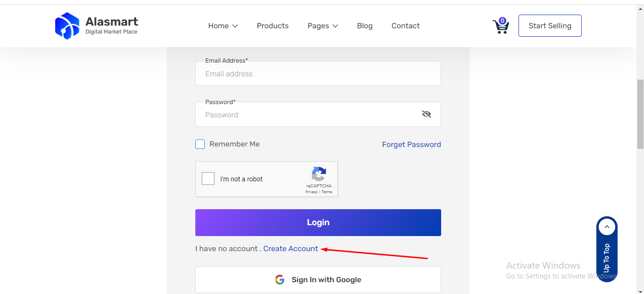Open the Products menu item
644x294 pixels.
273,26
